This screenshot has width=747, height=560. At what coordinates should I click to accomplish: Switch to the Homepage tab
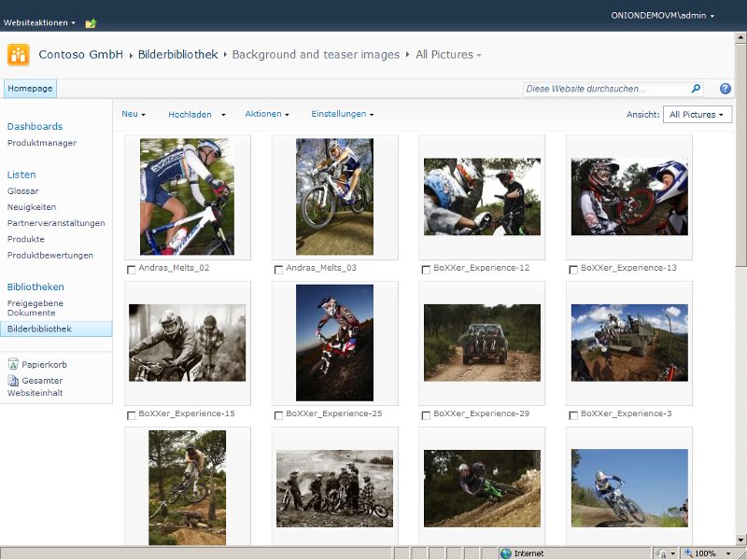point(31,89)
